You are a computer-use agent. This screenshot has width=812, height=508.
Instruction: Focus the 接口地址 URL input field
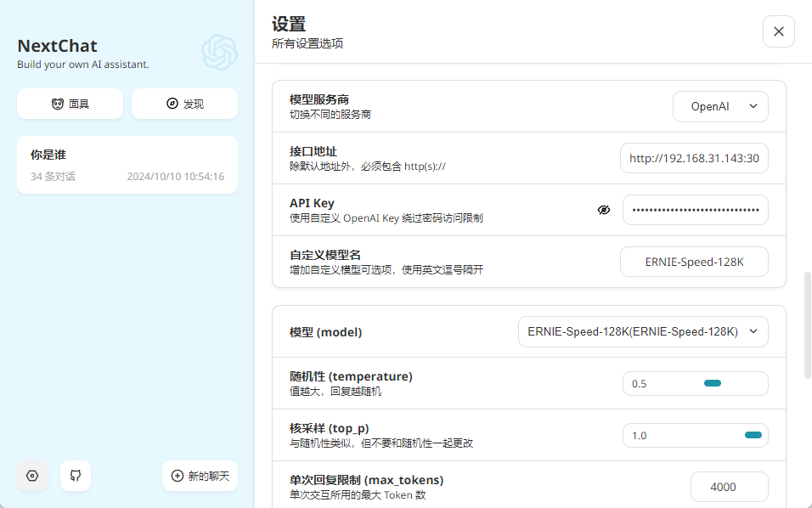tap(694, 159)
